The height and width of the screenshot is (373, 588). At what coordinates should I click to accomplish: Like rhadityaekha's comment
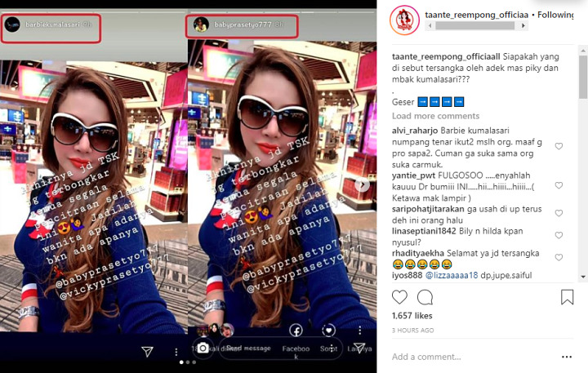click(559, 257)
